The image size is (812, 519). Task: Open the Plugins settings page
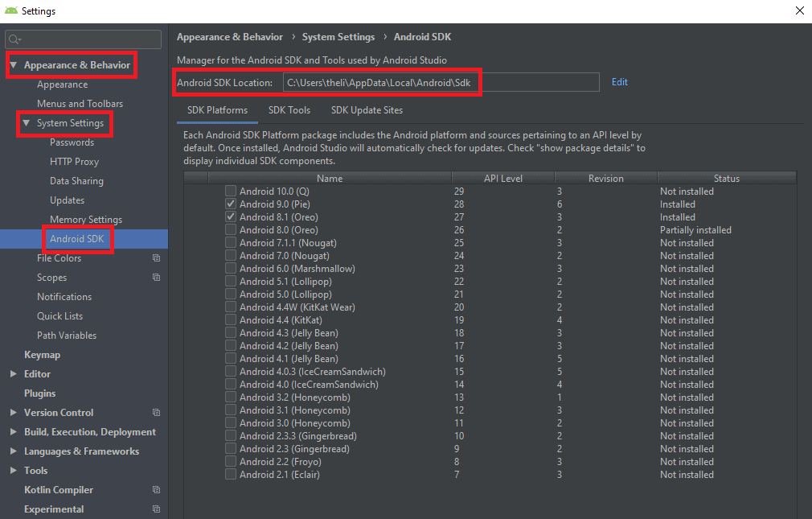pos(40,393)
